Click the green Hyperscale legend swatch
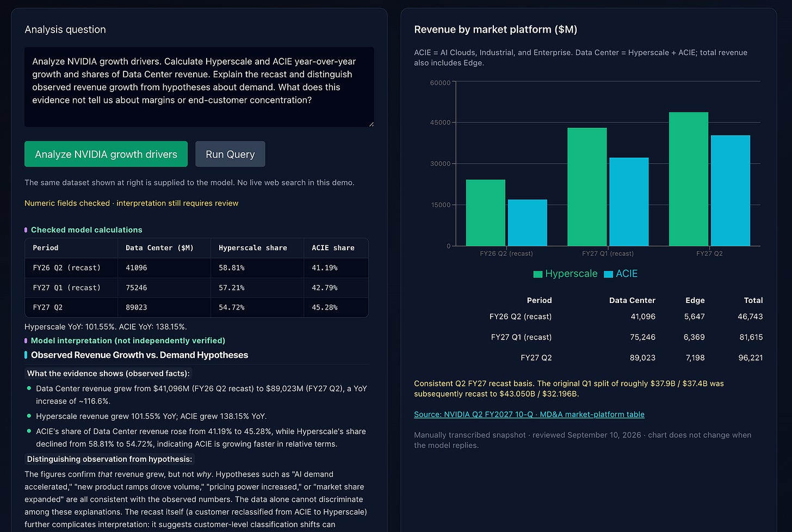 tap(538, 274)
